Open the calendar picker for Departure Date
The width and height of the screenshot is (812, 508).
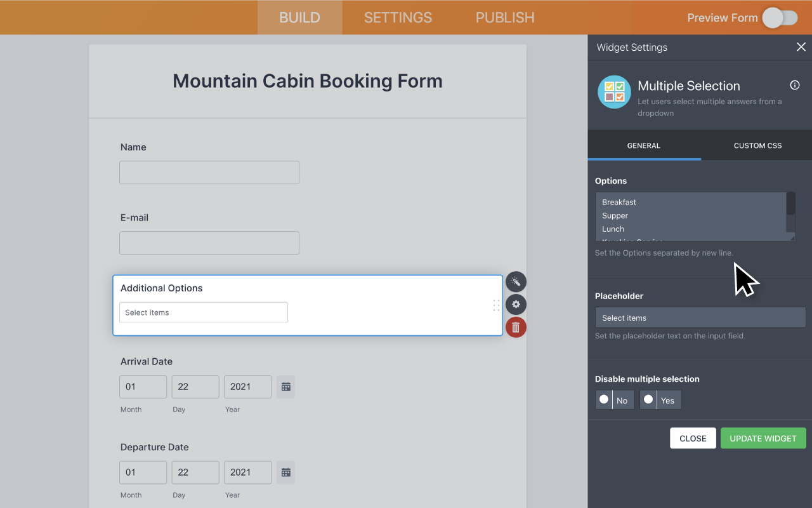tap(285, 472)
